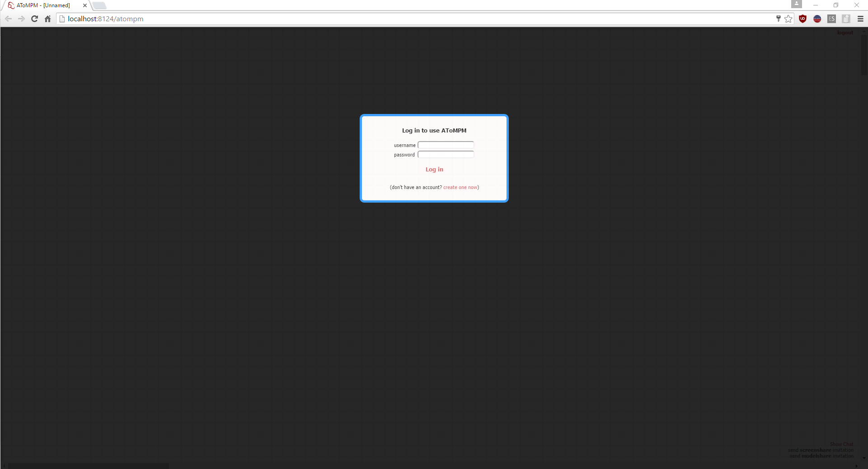Go to the browser home page icon

47,19
